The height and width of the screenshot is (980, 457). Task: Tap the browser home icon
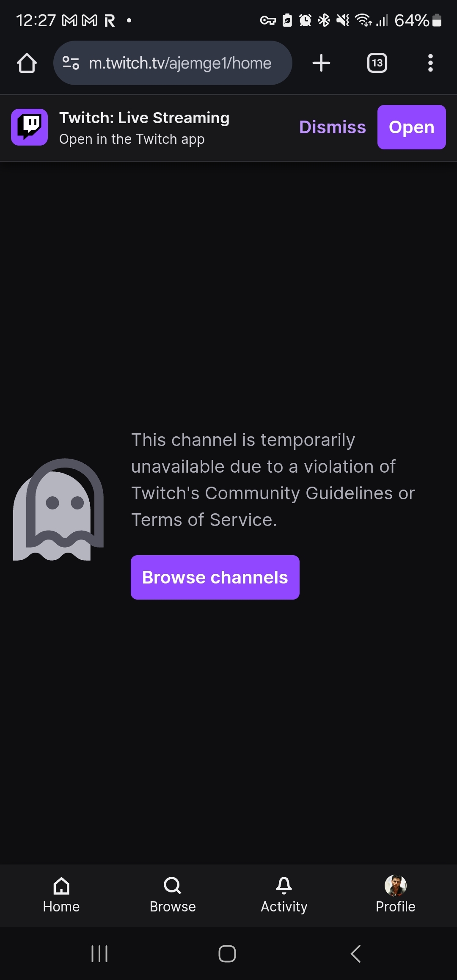tap(27, 63)
